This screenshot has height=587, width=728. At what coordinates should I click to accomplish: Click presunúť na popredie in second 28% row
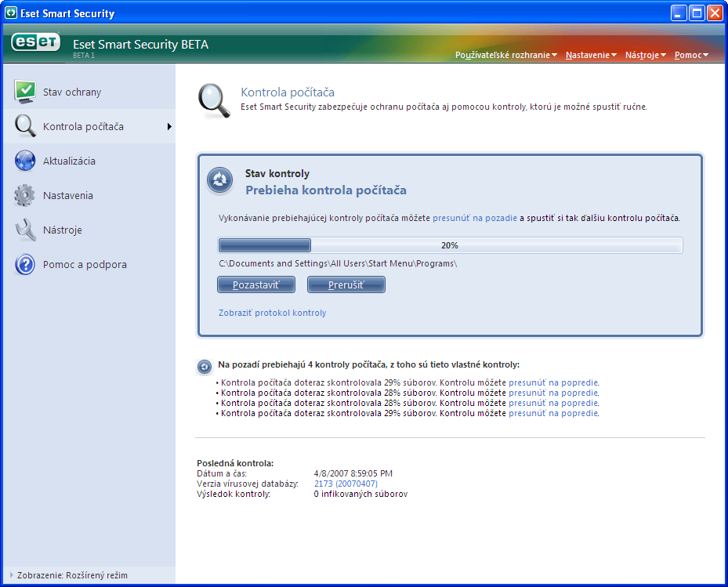[x=553, y=403]
